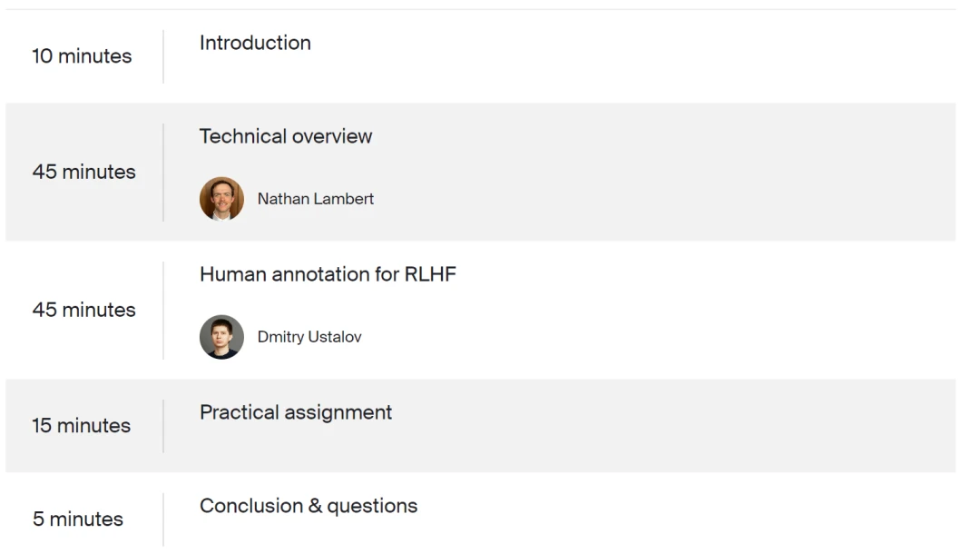Screen dimensions: 980x554
Task: Open Human annotation for RLHF session
Action: tap(328, 274)
